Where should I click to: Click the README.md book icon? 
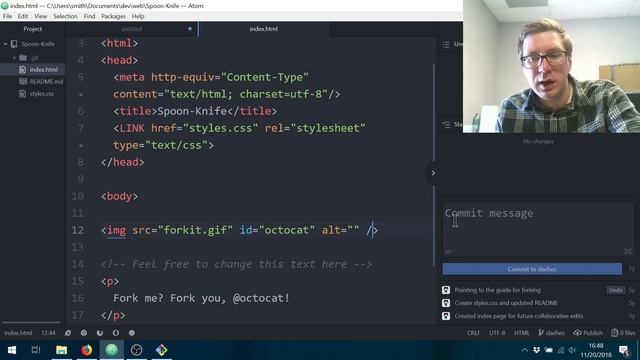[23, 82]
